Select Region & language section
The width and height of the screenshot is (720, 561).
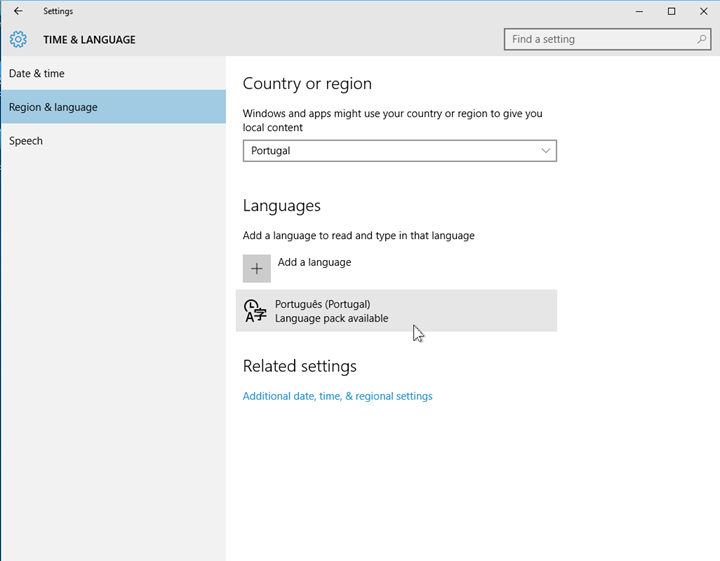coord(113,107)
